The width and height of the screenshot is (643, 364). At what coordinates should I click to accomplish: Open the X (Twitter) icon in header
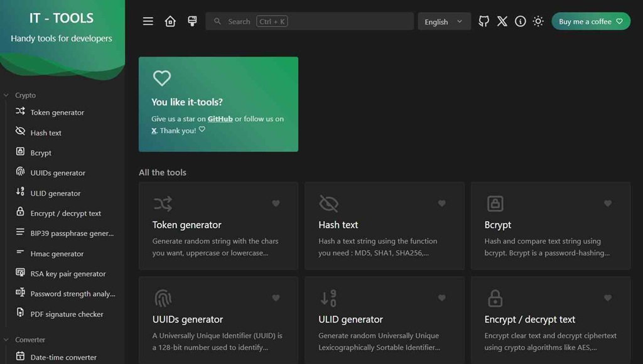point(502,21)
